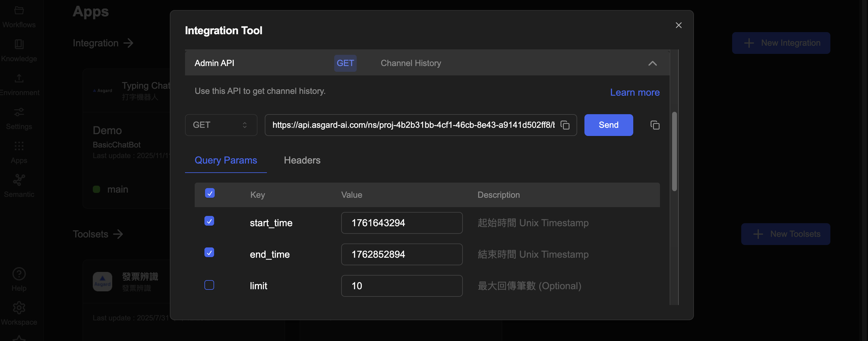Uncheck the start_time parameter checkbox
The width and height of the screenshot is (868, 341).
(x=209, y=221)
